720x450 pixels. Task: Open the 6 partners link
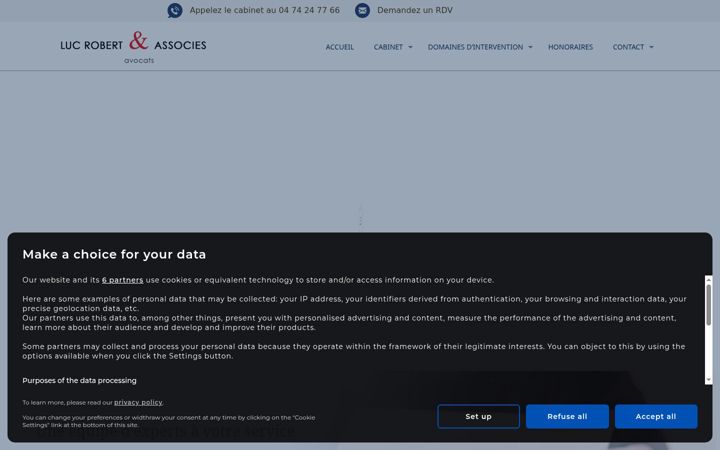123,280
